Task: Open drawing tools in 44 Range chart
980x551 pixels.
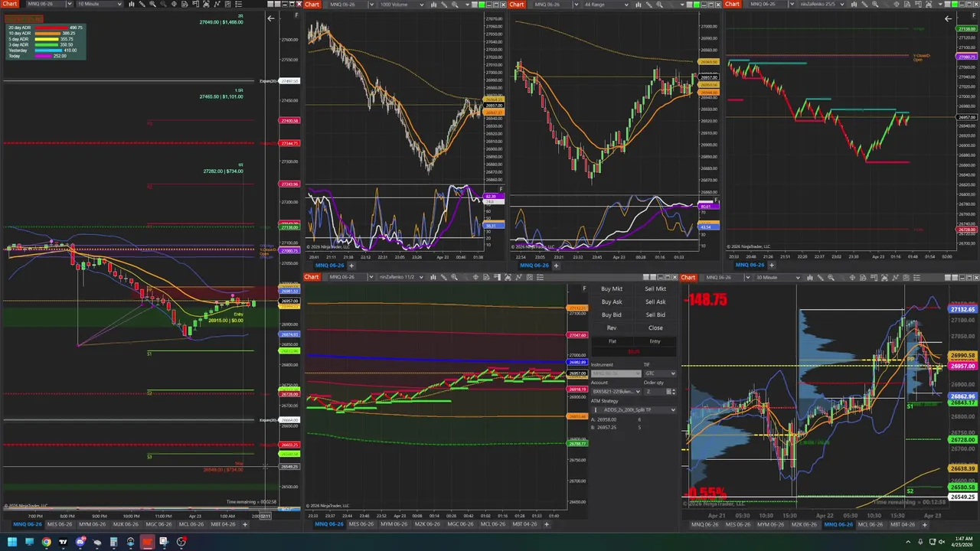Action: coord(648,5)
